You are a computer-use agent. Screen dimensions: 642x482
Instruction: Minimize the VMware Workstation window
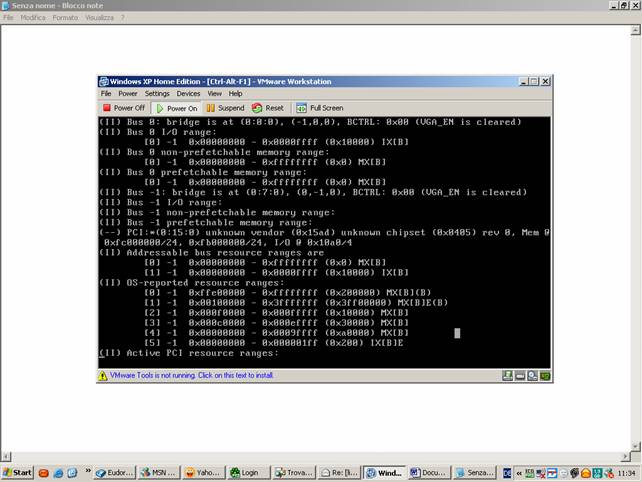coord(523,81)
